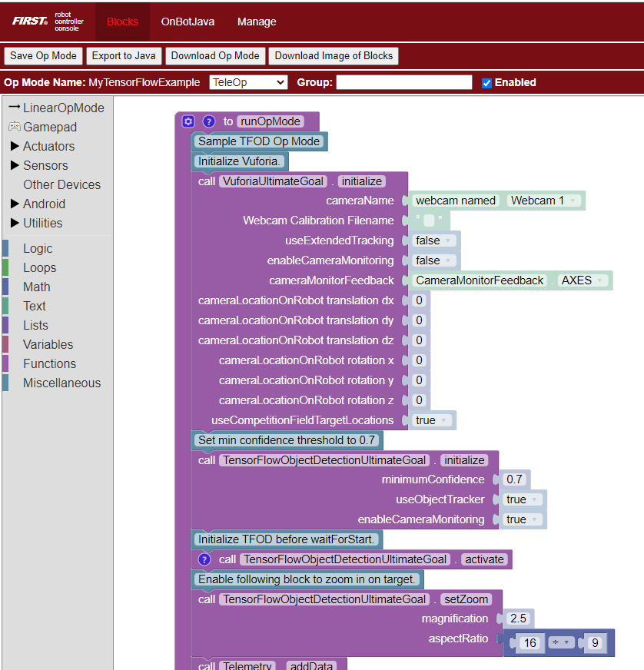Toggle the Enabled checkbox

click(486, 83)
